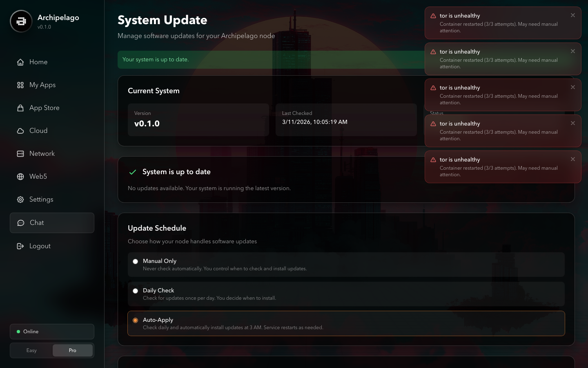Click the Network server icon
Screen dimensions: 588x368
[x=20, y=154]
